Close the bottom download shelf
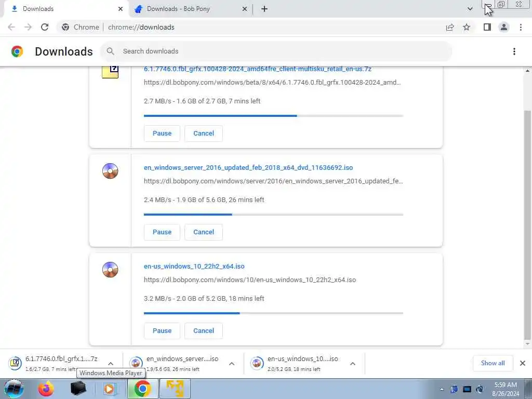532x399 pixels. point(523,363)
